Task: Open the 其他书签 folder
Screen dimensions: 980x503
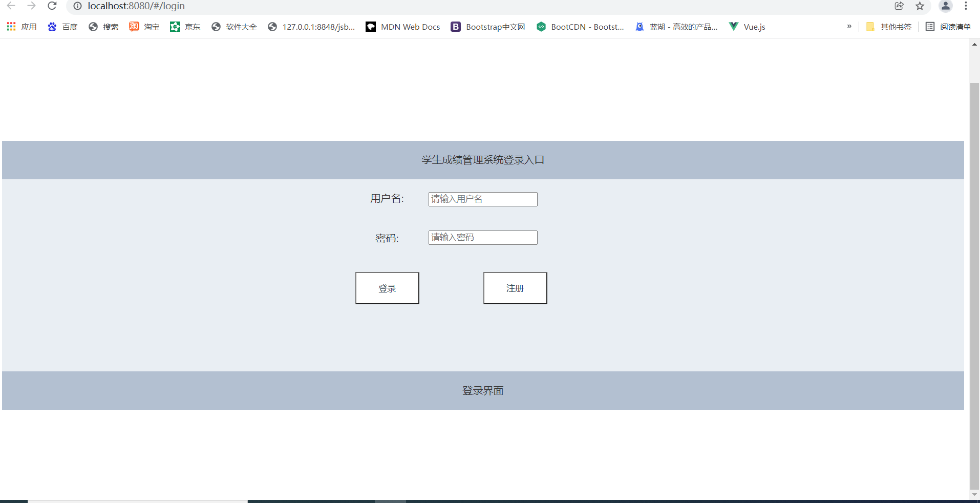Action: pyautogui.click(x=889, y=27)
